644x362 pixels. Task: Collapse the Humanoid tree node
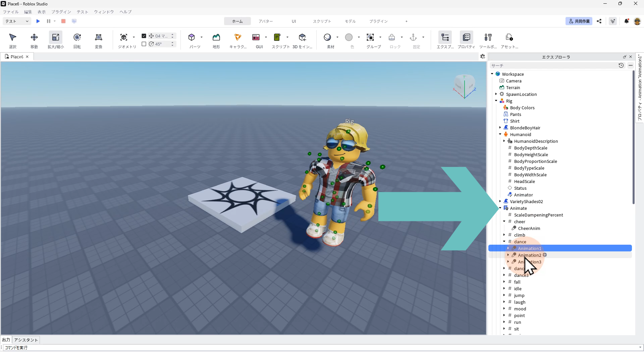[500, 134]
